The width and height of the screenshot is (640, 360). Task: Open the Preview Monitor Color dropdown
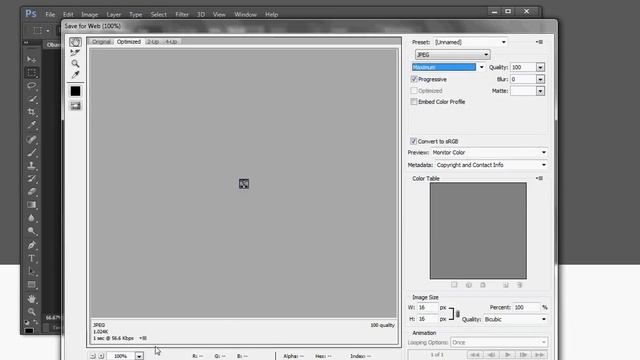(489, 152)
